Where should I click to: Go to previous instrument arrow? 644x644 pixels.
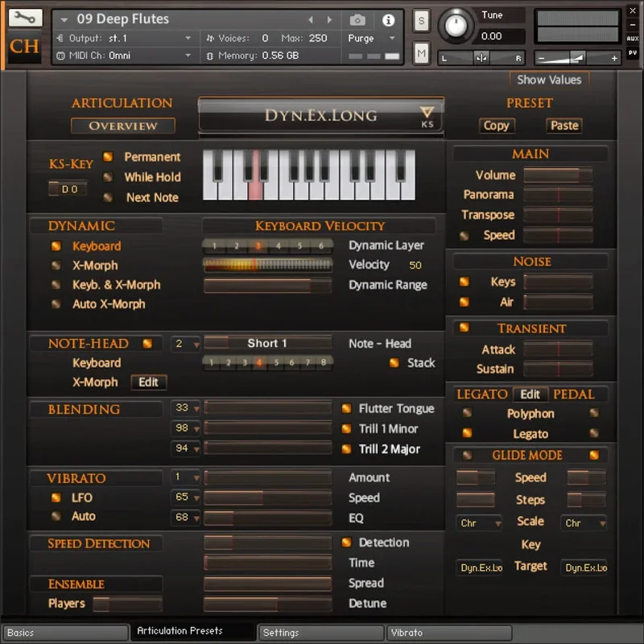(x=311, y=19)
